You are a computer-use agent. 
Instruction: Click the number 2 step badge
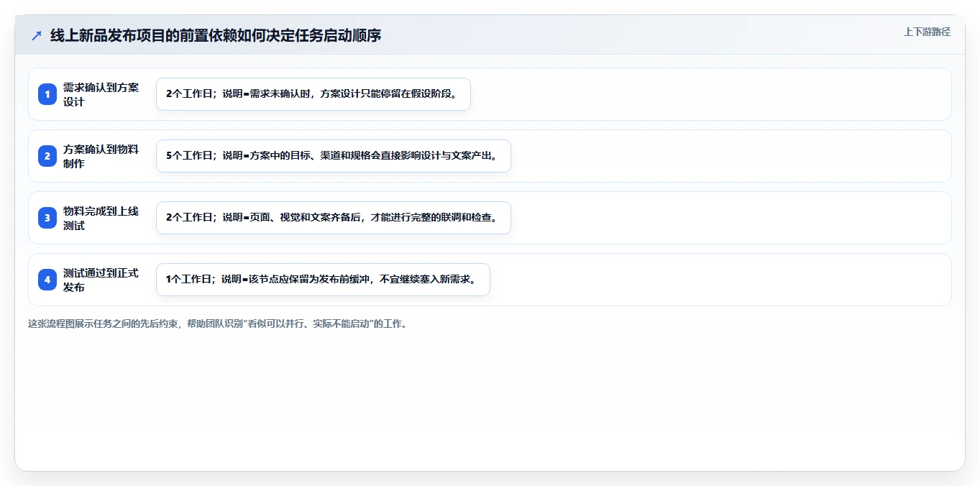pos(47,156)
